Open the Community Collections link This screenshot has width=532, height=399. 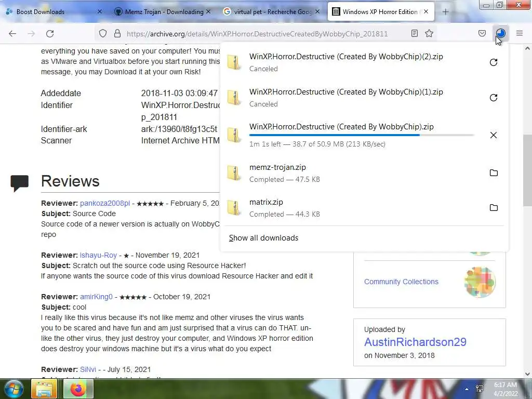tap(401, 282)
